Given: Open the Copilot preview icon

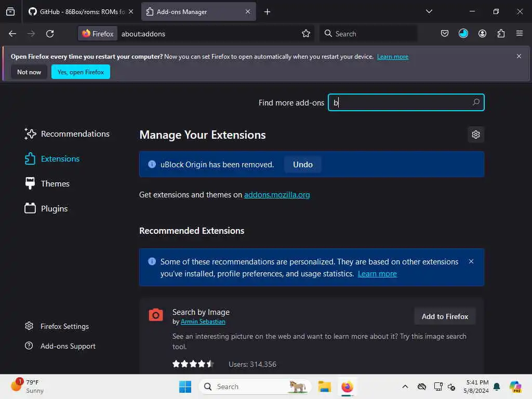Looking at the screenshot, I should (515, 387).
